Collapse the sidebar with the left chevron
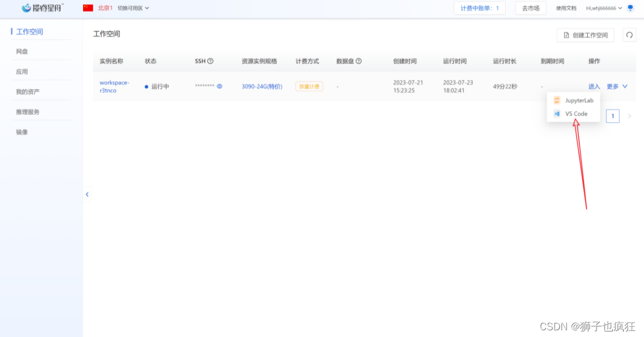 point(87,194)
